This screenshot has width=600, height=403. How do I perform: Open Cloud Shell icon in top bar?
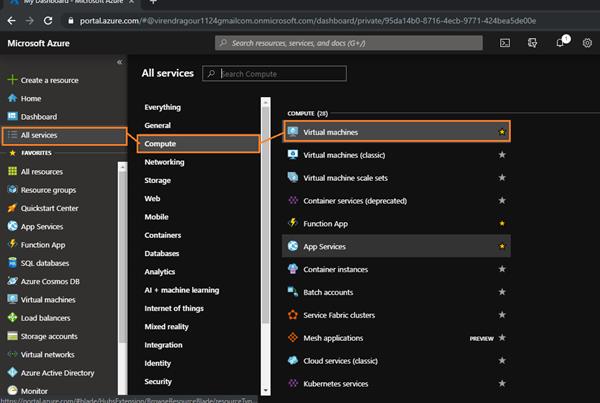click(x=506, y=44)
